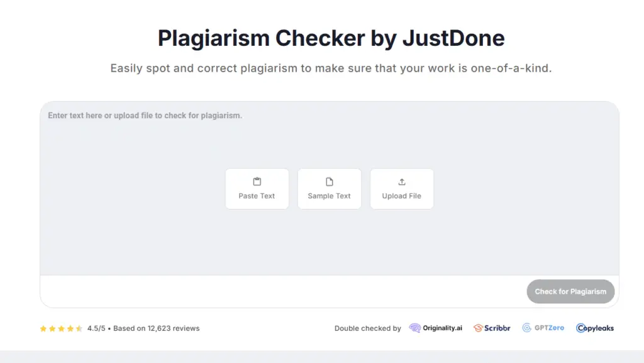Click the upload arrow icon above Upload File

click(x=402, y=182)
